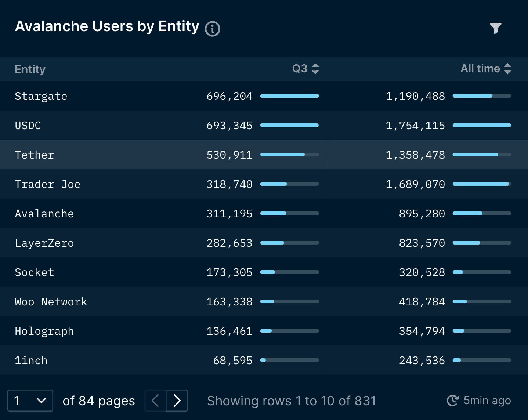Image resolution: width=528 pixels, height=420 pixels.
Task: Click the USDC entity name
Action: (28, 126)
